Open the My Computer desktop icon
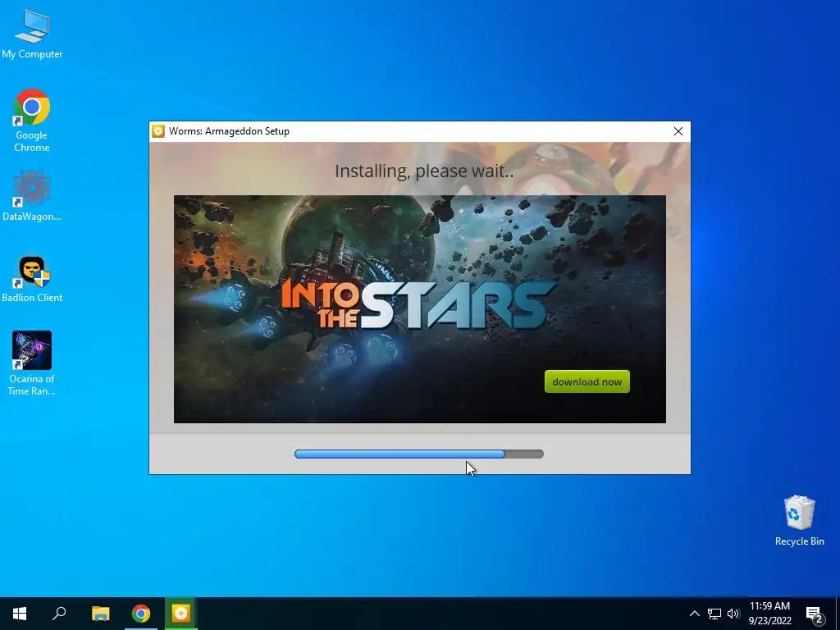 32,34
